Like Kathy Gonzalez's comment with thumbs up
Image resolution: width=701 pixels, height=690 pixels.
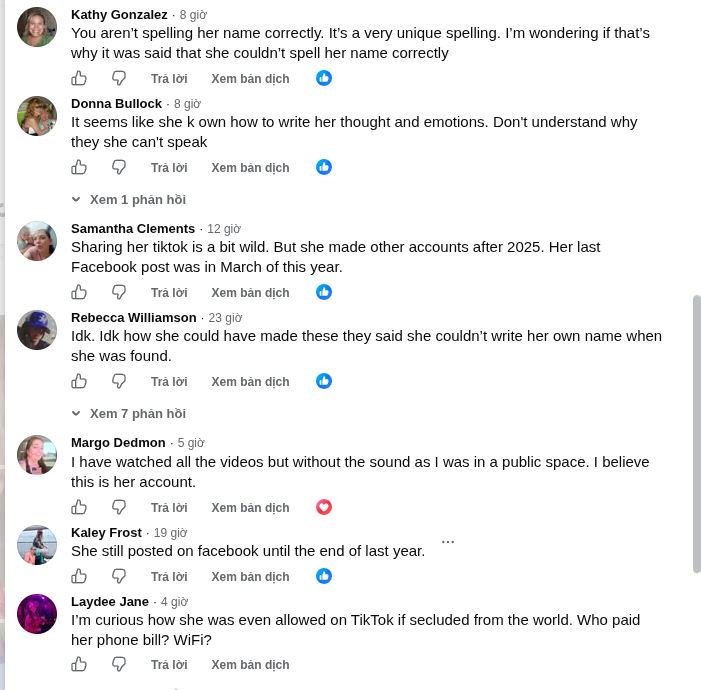pos(79,78)
